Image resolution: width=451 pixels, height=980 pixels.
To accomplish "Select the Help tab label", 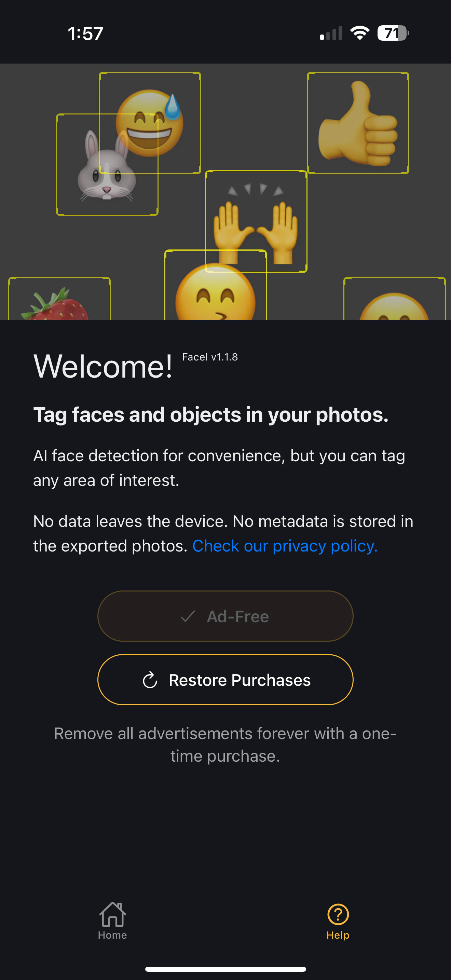I will 338,935.
